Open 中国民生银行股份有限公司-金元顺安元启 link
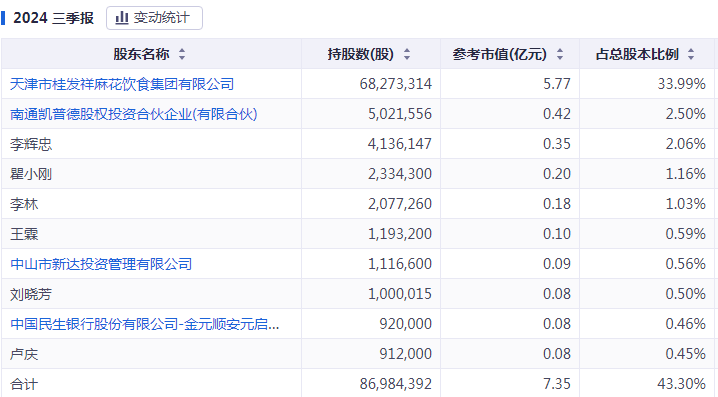 [145, 324]
